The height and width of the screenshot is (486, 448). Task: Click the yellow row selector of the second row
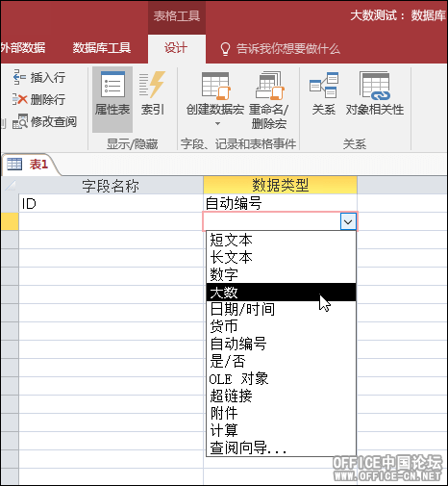pyautogui.click(x=10, y=221)
